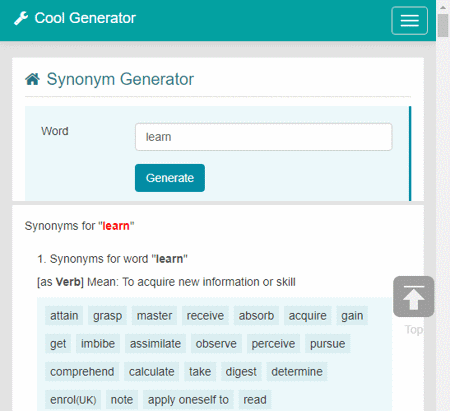Open the hamburger navigation menu
Image resolution: width=450 pixels, height=411 pixels.
coord(409,20)
